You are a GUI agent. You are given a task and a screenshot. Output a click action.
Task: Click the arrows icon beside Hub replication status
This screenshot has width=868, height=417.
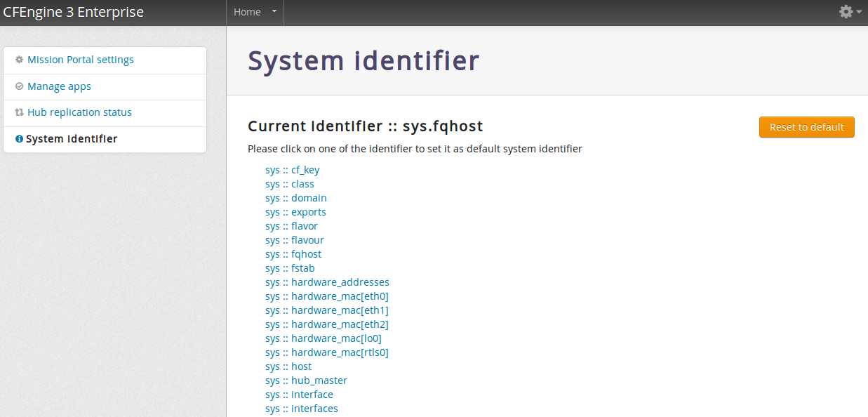[20, 112]
